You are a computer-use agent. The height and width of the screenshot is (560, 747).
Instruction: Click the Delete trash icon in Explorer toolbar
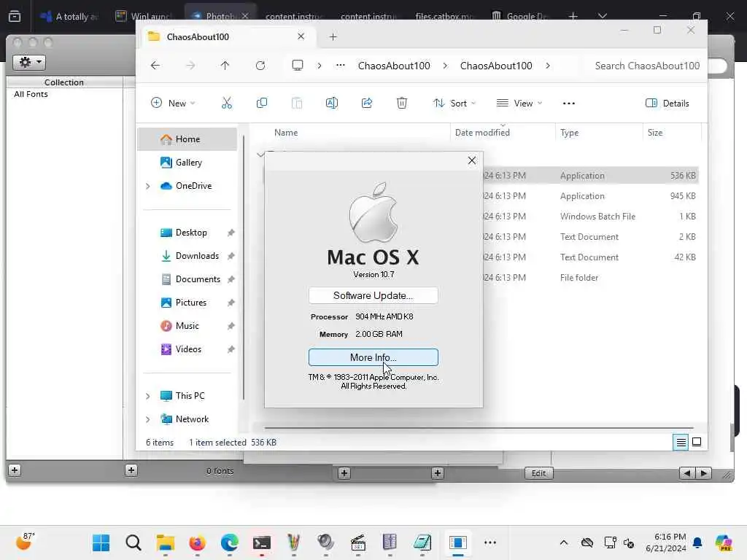pos(402,103)
